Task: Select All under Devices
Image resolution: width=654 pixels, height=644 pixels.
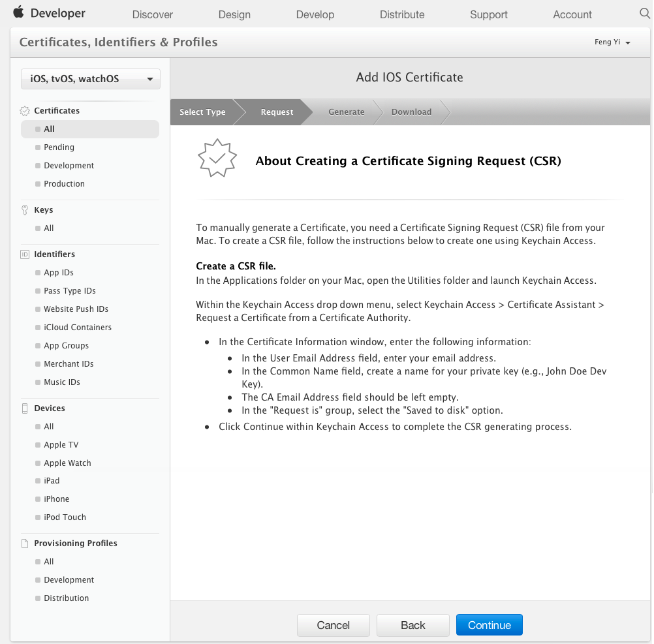Action: tap(49, 427)
